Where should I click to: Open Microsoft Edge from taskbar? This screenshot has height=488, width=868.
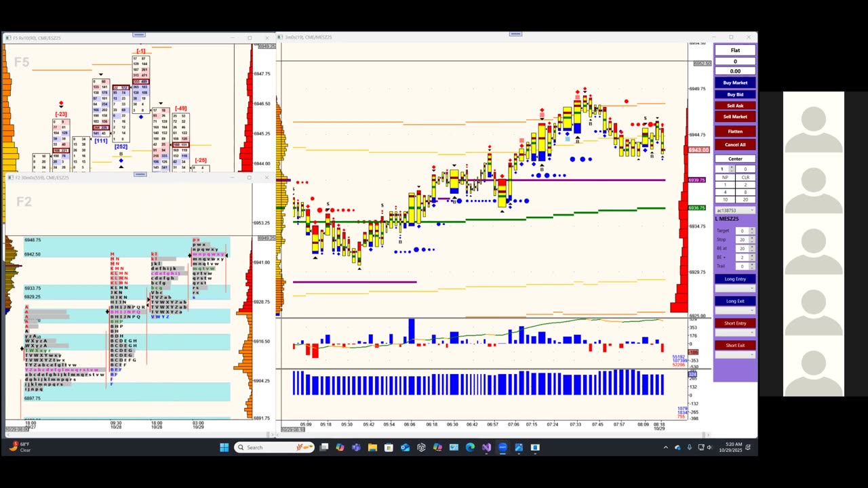click(x=470, y=447)
